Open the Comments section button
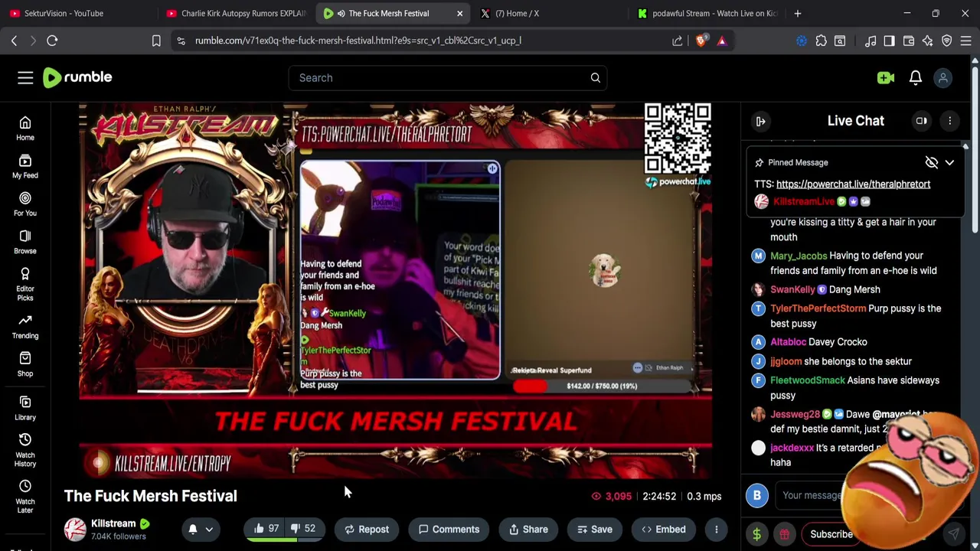This screenshot has height=551, width=980. [448, 529]
